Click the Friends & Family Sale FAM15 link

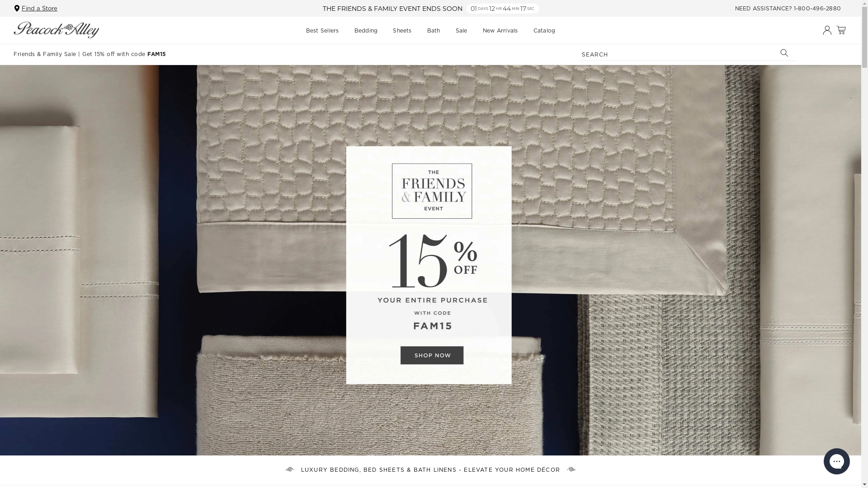tap(90, 54)
